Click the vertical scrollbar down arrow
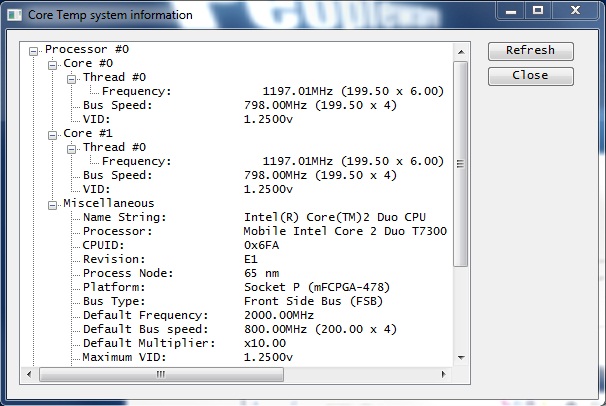 (x=461, y=357)
